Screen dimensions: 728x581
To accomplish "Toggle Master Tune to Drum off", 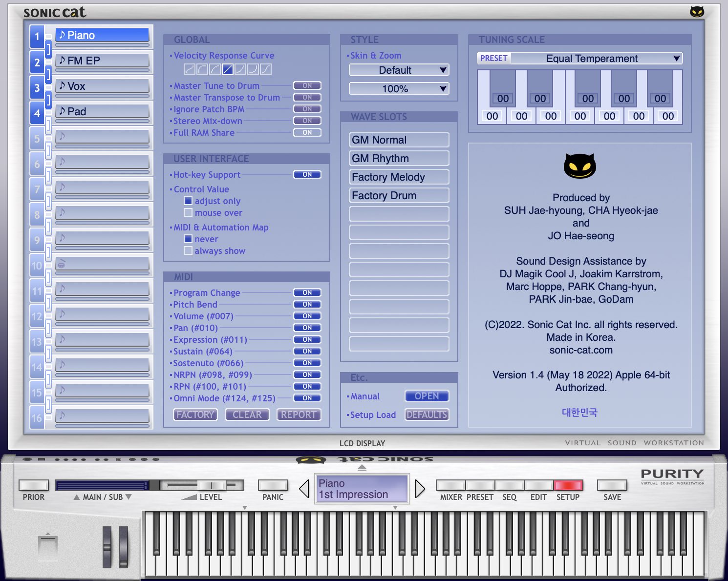I will pyautogui.click(x=307, y=85).
